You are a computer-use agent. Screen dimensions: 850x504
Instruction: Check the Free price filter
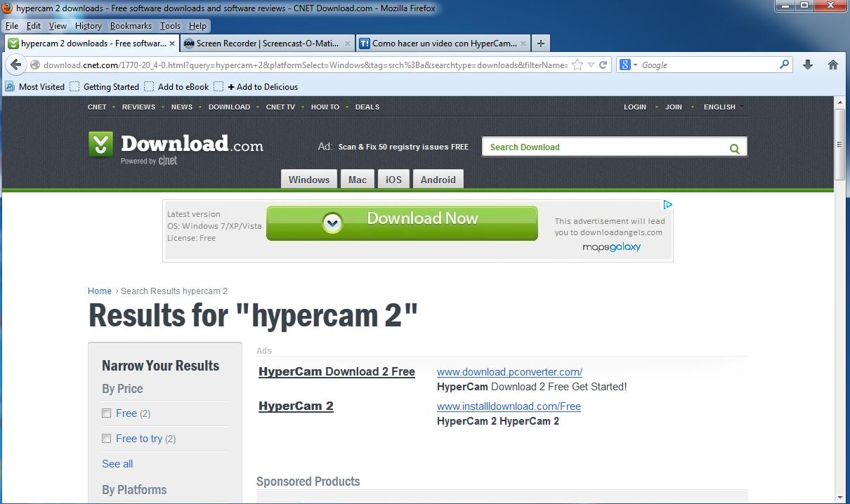(x=106, y=413)
